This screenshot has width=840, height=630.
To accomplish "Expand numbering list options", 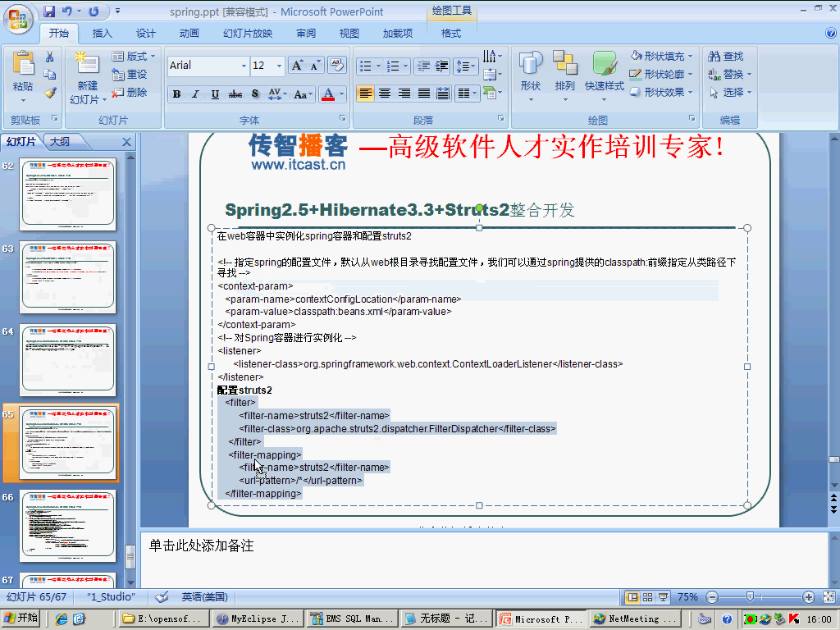I will point(405,66).
